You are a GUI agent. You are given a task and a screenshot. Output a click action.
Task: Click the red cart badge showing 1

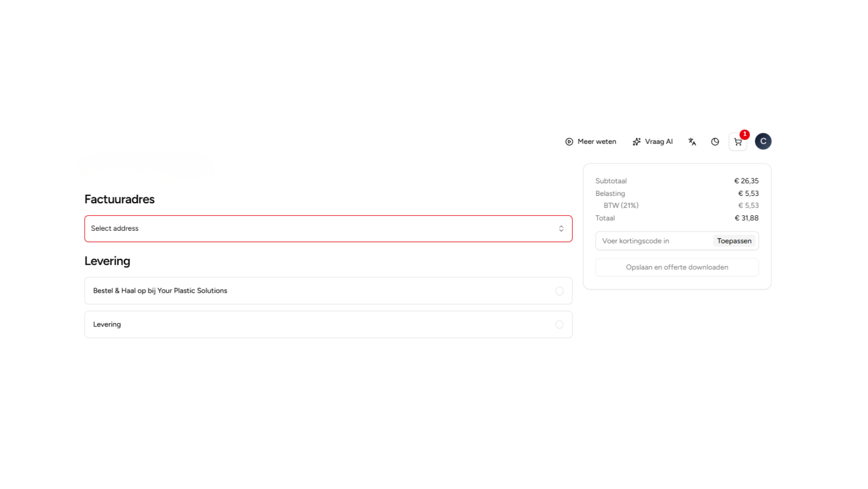click(744, 134)
